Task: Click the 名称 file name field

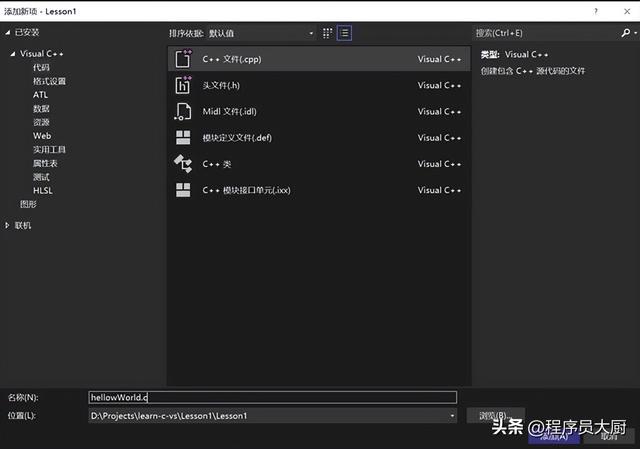Action: [272, 397]
